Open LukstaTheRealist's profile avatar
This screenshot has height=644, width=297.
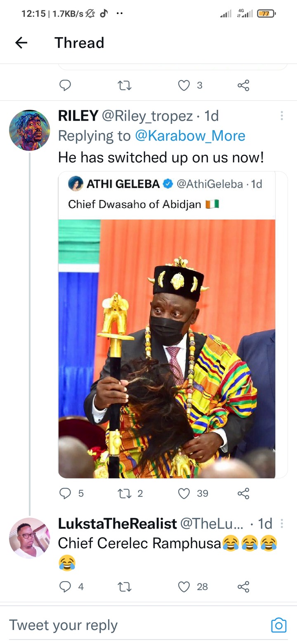click(29, 538)
